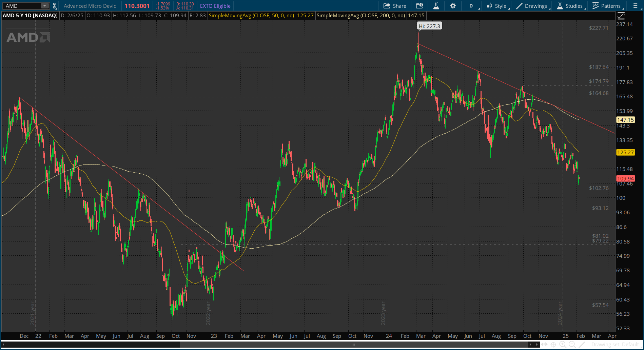Click the -1.7099 net change value
Viewport: 644px width, 350px height.
point(163,4)
